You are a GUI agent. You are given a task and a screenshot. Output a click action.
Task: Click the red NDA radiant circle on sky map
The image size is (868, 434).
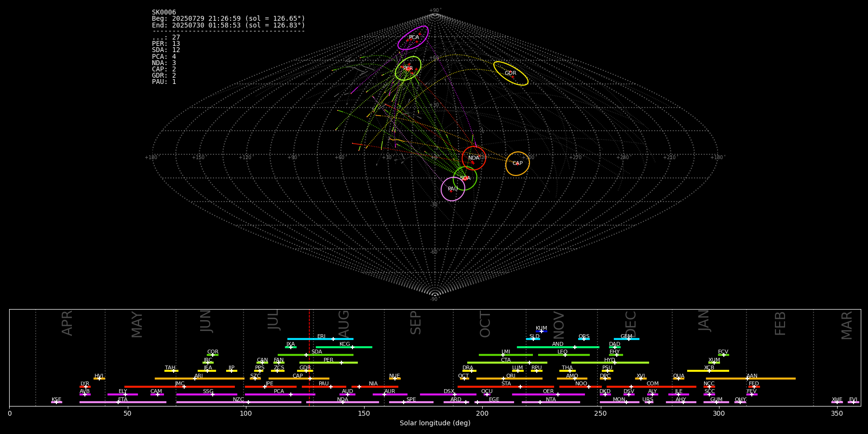pyautogui.click(x=474, y=158)
